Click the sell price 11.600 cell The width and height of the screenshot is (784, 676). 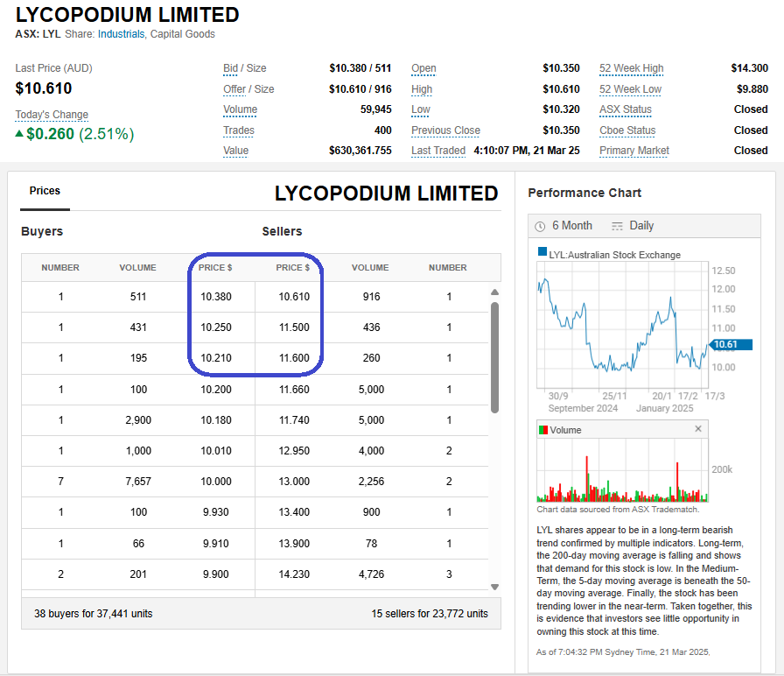click(x=294, y=358)
